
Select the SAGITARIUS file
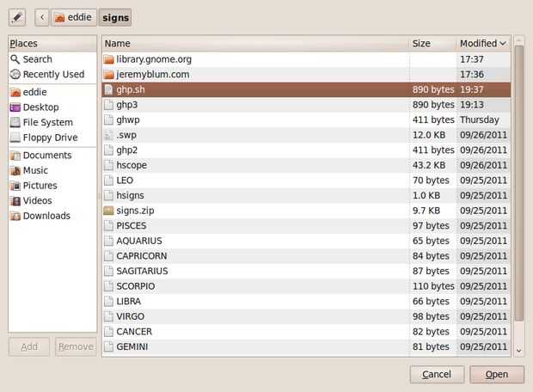pyautogui.click(x=306, y=271)
